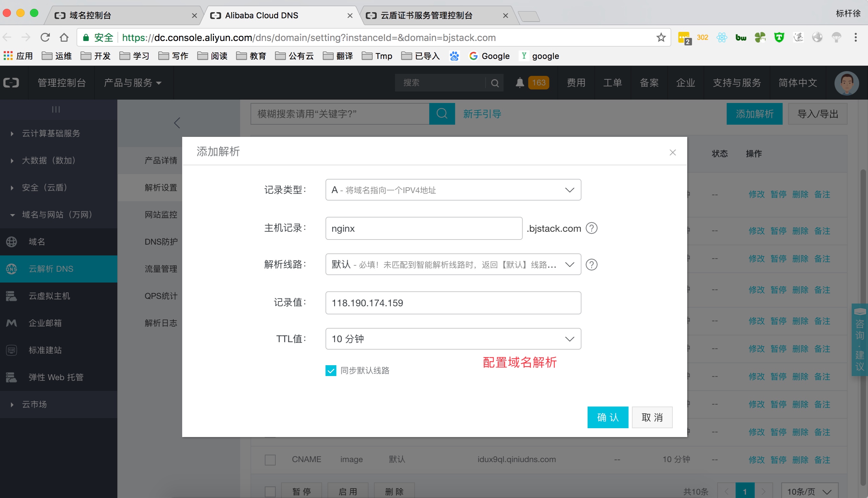The width and height of the screenshot is (868, 498).
Task: Open the TTL值 dropdown showing 10 分钟
Action: [x=453, y=339]
